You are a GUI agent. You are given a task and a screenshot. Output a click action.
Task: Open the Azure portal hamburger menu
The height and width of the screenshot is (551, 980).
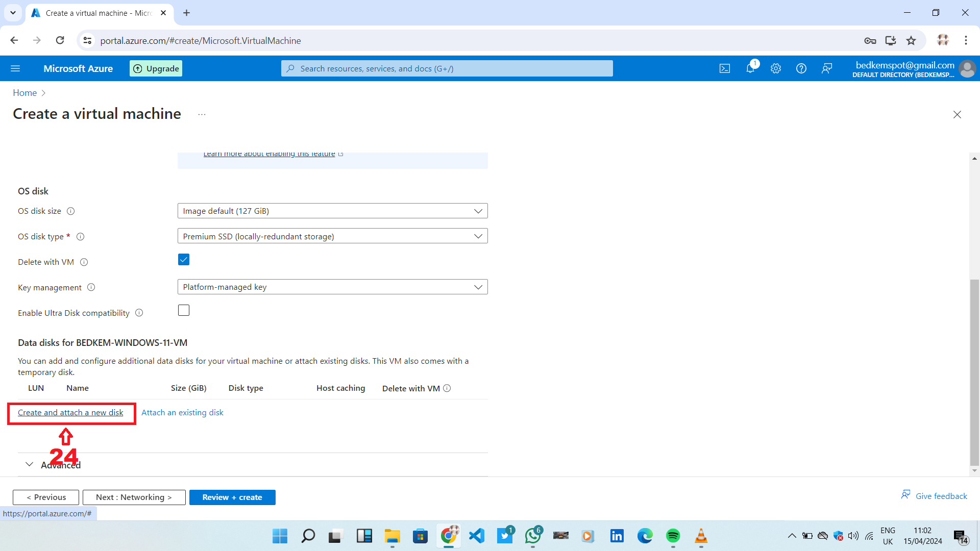click(x=15, y=68)
